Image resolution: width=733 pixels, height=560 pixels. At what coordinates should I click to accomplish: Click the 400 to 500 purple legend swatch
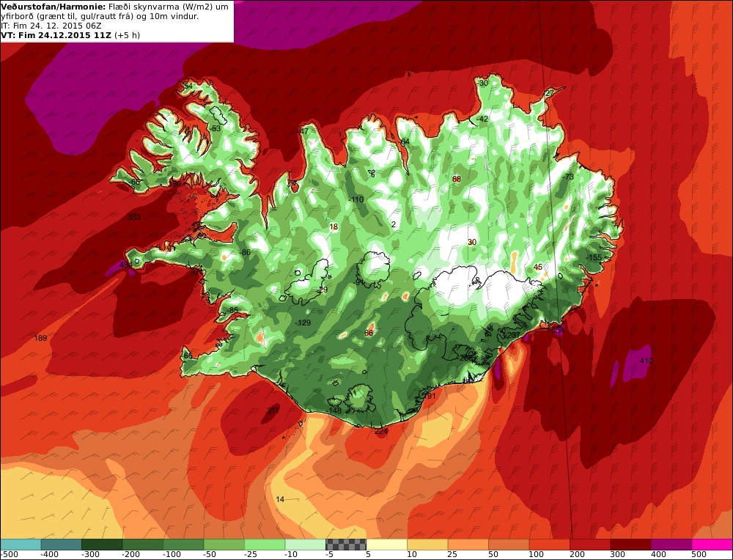coord(671,545)
